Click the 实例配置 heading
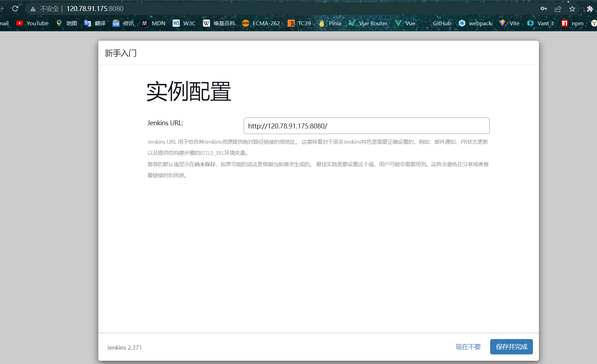The width and height of the screenshot is (597, 364). [x=189, y=91]
